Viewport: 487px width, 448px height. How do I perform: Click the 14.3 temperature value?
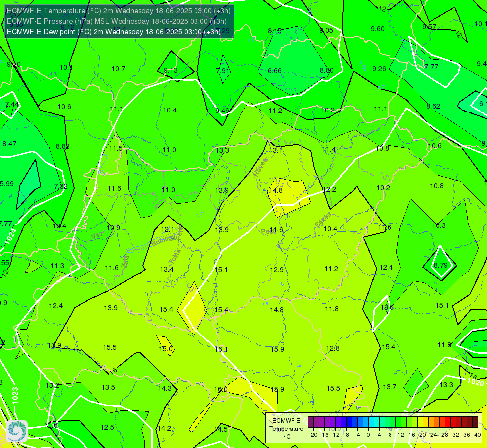165,388
